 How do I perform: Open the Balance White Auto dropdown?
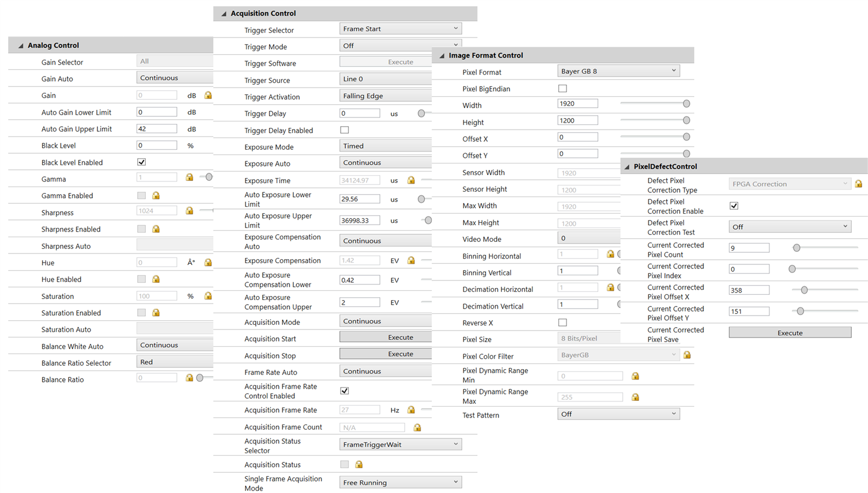click(175, 345)
